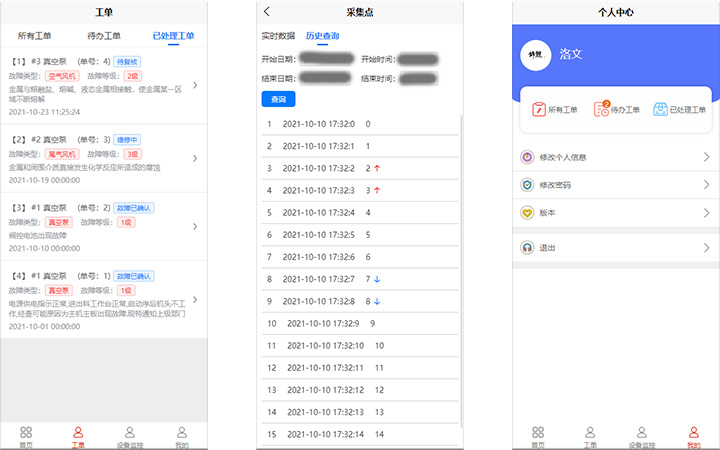Open 修改个人信息 chevron arrow
The image size is (720, 450).
[x=706, y=157]
